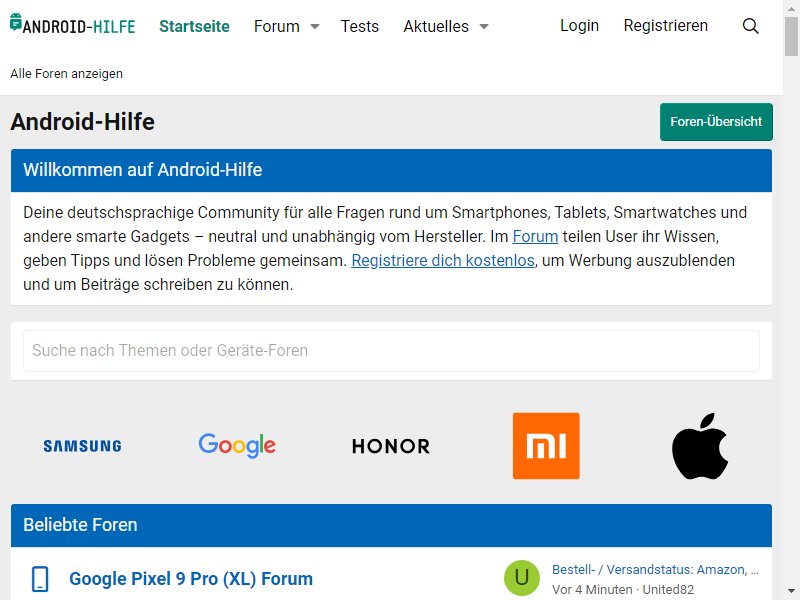Focus the Themen oder Geräte-Foren search field
Screen dimensions: 800x600
click(x=391, y=351)
